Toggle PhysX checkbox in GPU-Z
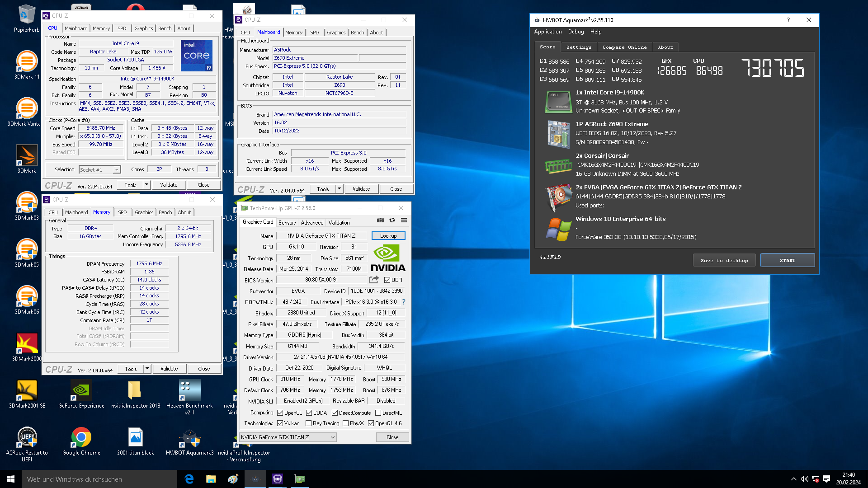Image resolution: width=868 pixels, height=488 pixels. [x=345, y=423]
